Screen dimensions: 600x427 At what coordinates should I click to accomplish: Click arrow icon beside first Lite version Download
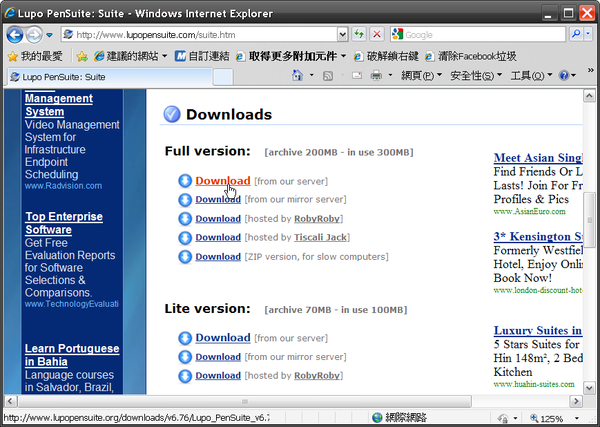click(x=185, y=338)
